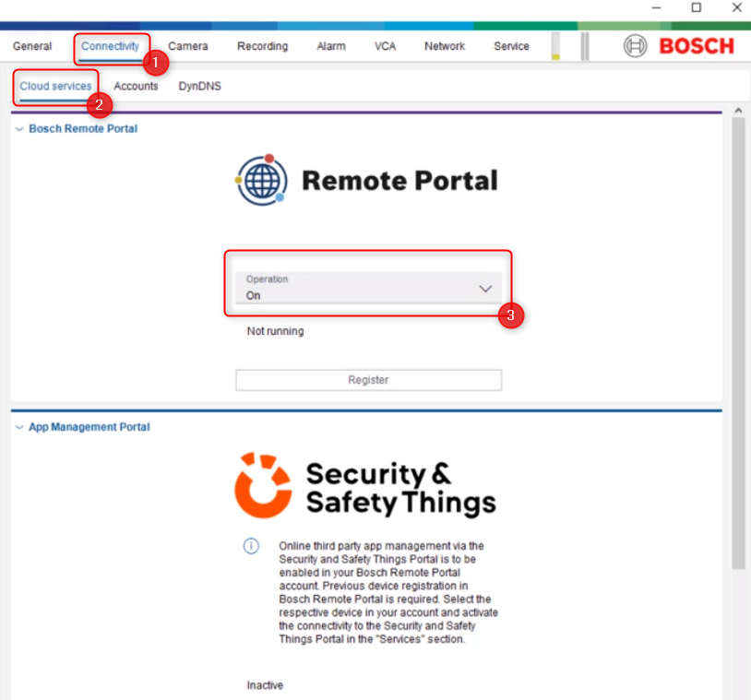This screenshot has height=700, width=751.
Task: Click the 'Not running' status text
Action: tap(276, 331)
